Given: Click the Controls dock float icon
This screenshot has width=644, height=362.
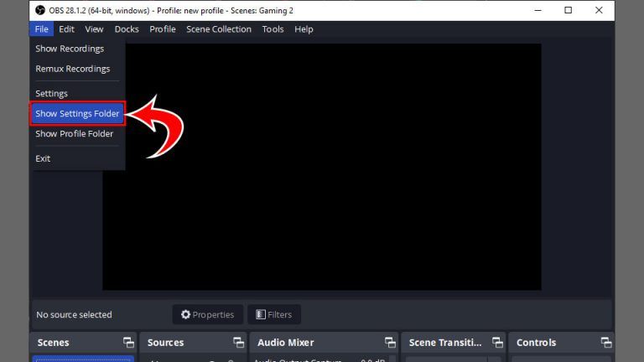Looking at the screenshot, I should click(x=605, y=343).
